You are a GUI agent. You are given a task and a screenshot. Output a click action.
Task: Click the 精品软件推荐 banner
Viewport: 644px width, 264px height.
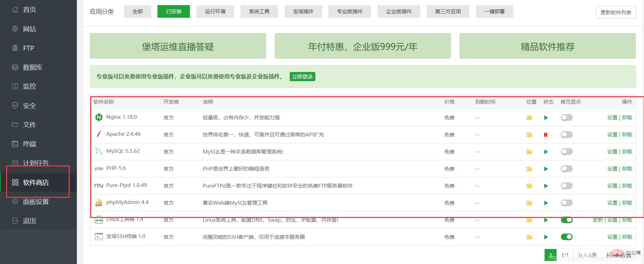click(x=547, y=46)
